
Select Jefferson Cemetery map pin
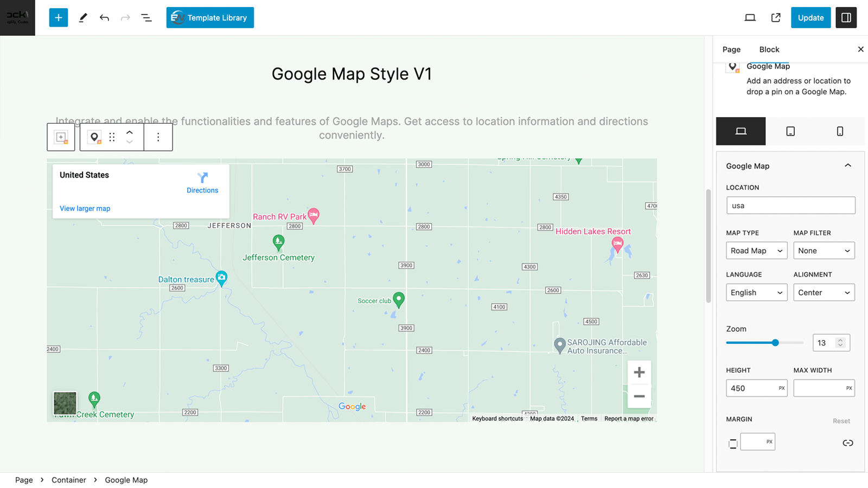click(x=278, y=242)
